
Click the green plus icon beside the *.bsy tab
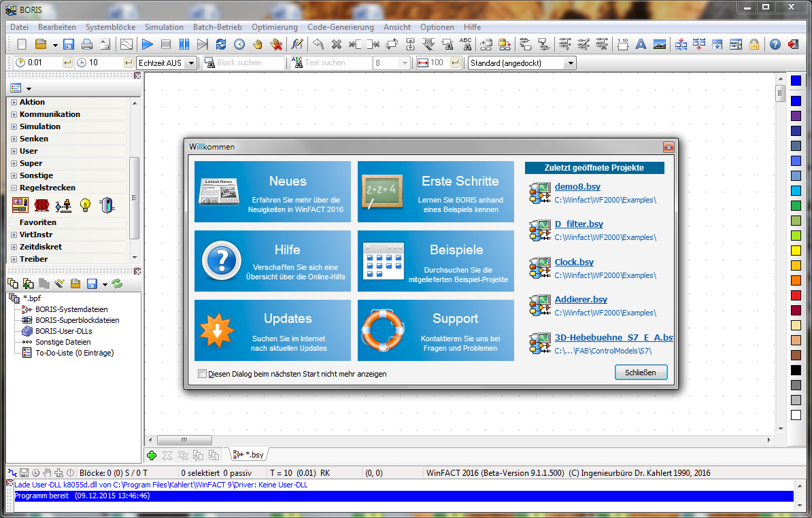[x=152, y=455]
